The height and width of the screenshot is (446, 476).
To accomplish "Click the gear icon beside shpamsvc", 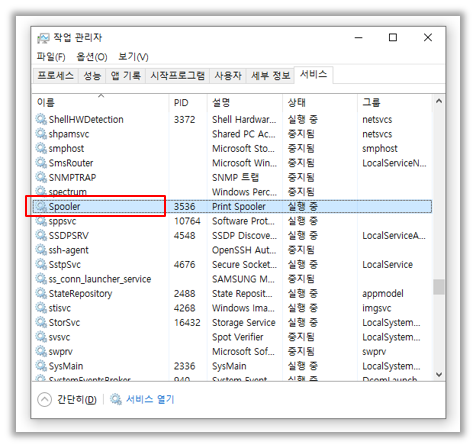I will click(41, 134).
